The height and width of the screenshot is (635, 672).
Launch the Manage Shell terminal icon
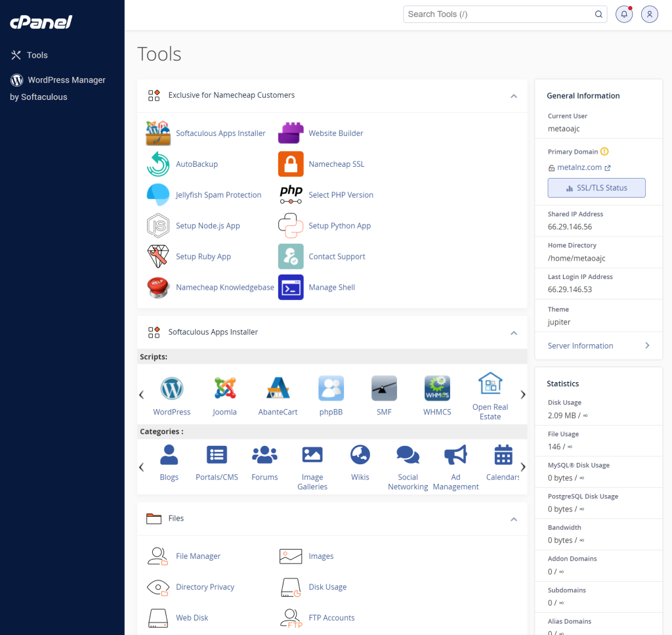click(x=291, y=287)
